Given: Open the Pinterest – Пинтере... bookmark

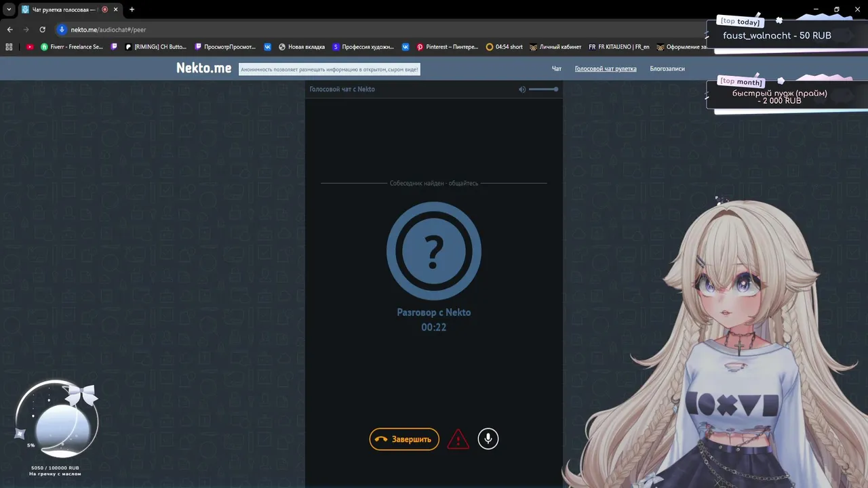Looking at the screenshot, I should (448, 47).
